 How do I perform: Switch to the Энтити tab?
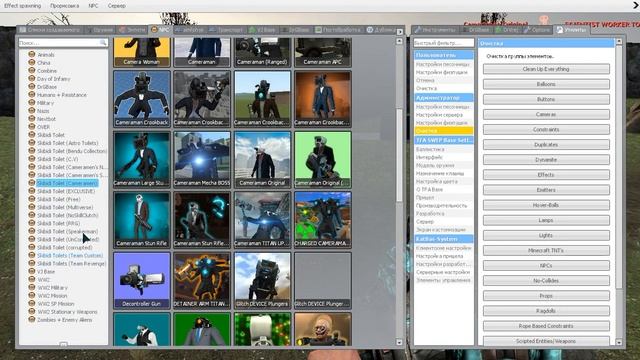point(132,30)
